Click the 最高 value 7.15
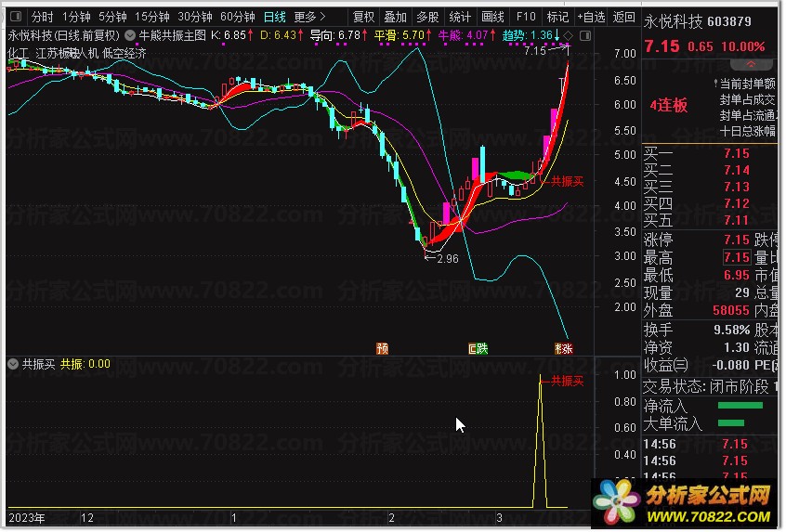The width and height of the screenshot is (786, 532). [737, 257]
